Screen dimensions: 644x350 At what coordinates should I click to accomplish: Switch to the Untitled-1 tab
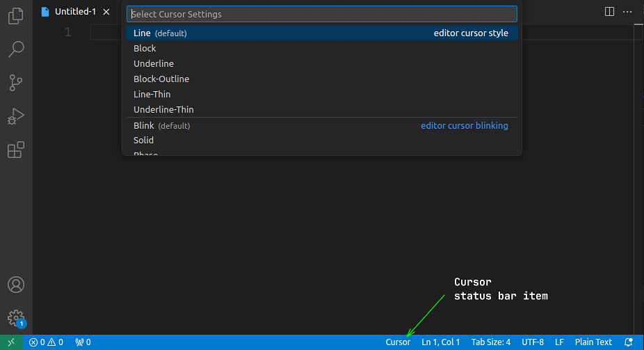coord(76,12)
